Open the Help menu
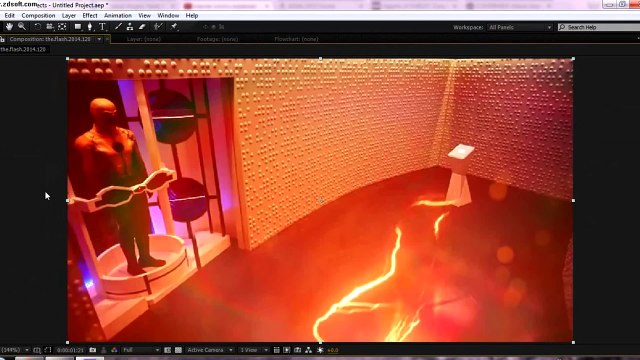This screenshot has width=640, height=360. click(x=192, y=16)
